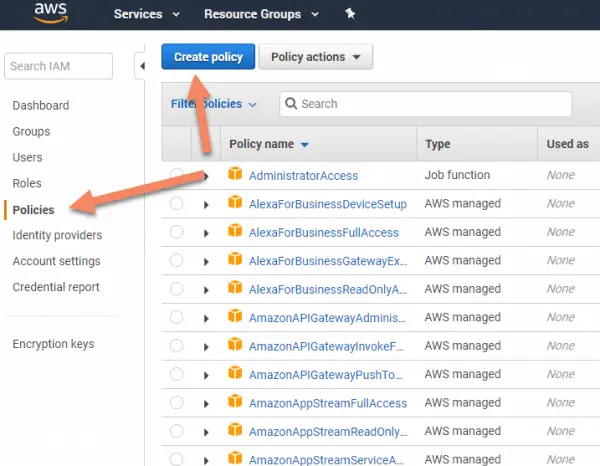
Task: Click the pin shortcut icon in top bar
Action: pos(350,14)
